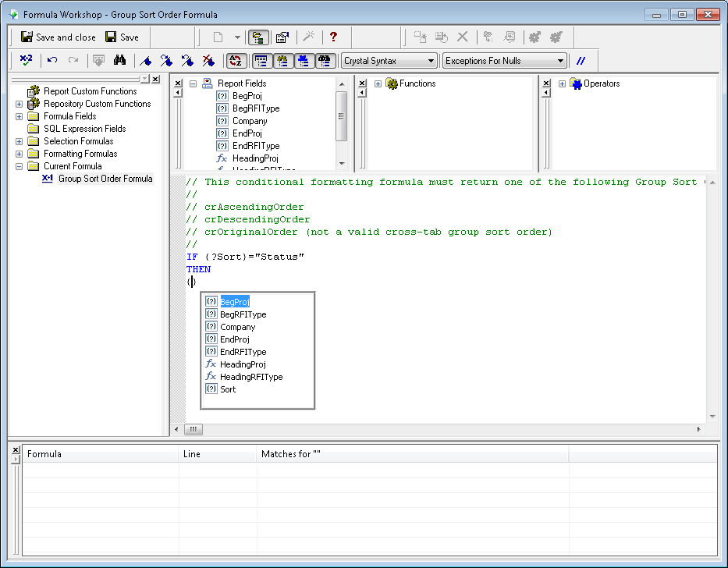This screenshot has height=568, width=728.
Task: Open the Workshop Tree panel options arrow
Action: 145,79
